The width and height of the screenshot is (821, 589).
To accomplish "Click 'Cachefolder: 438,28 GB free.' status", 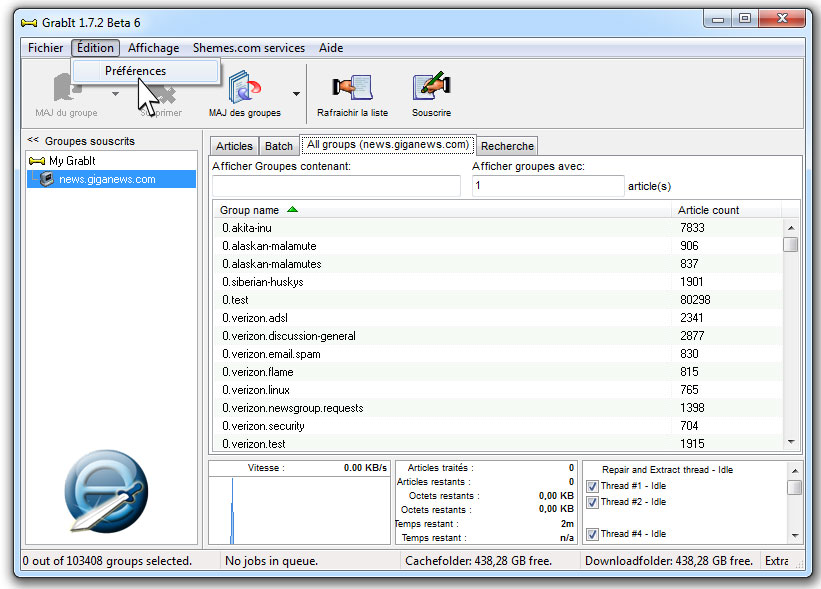I will (478, 561).
